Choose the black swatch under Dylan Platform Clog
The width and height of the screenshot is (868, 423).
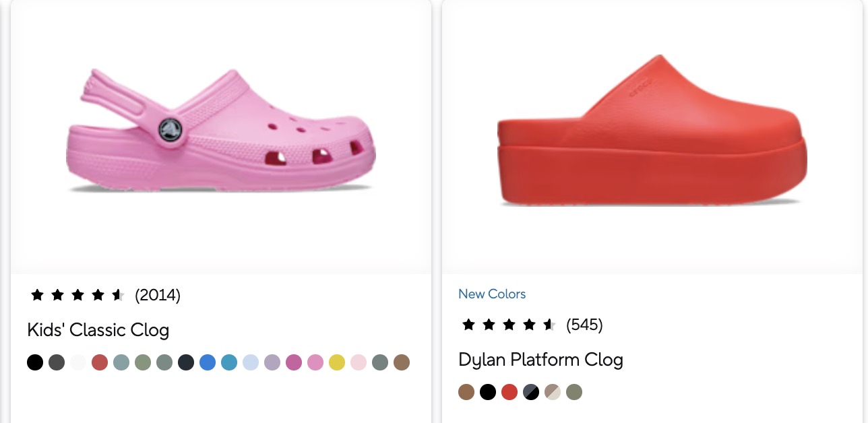(x=488, y=392)
